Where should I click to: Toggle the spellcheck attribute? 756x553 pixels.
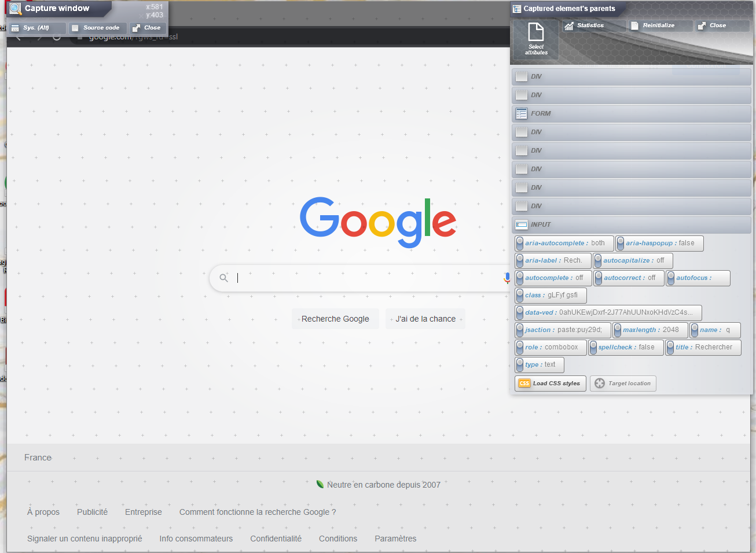[x=626, y=348]
